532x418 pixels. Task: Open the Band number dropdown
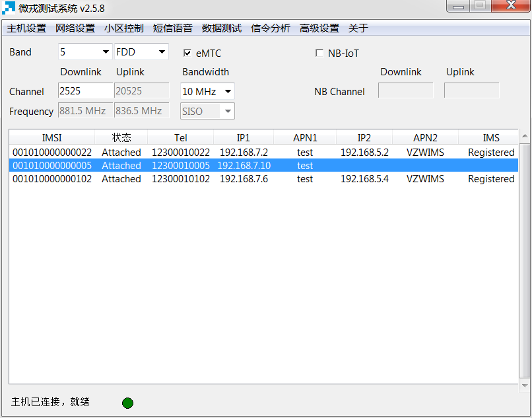85,52
